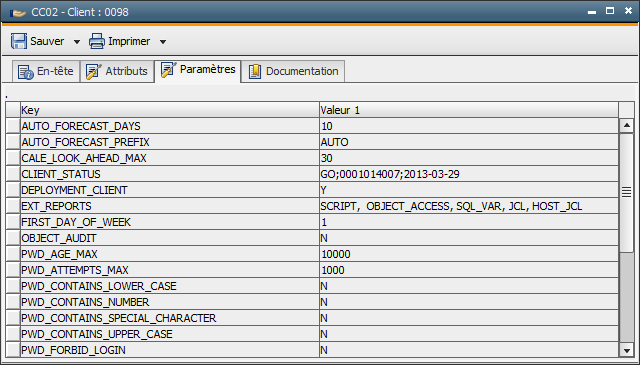Click the Valeur 1 column header

[x=469, y=110]
